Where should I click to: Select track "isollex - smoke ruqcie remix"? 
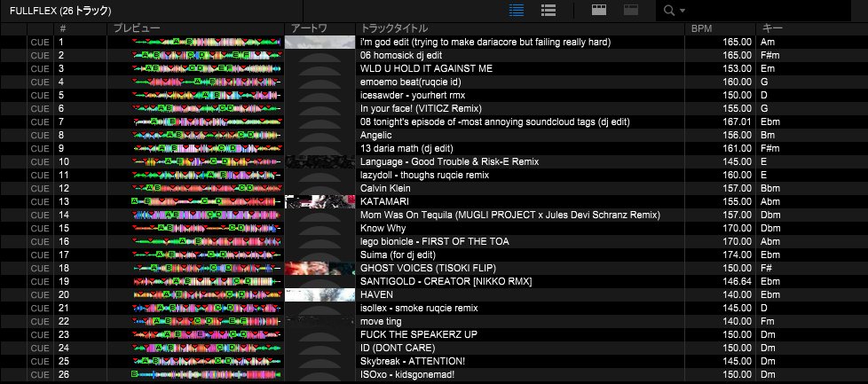click(419, 308)
